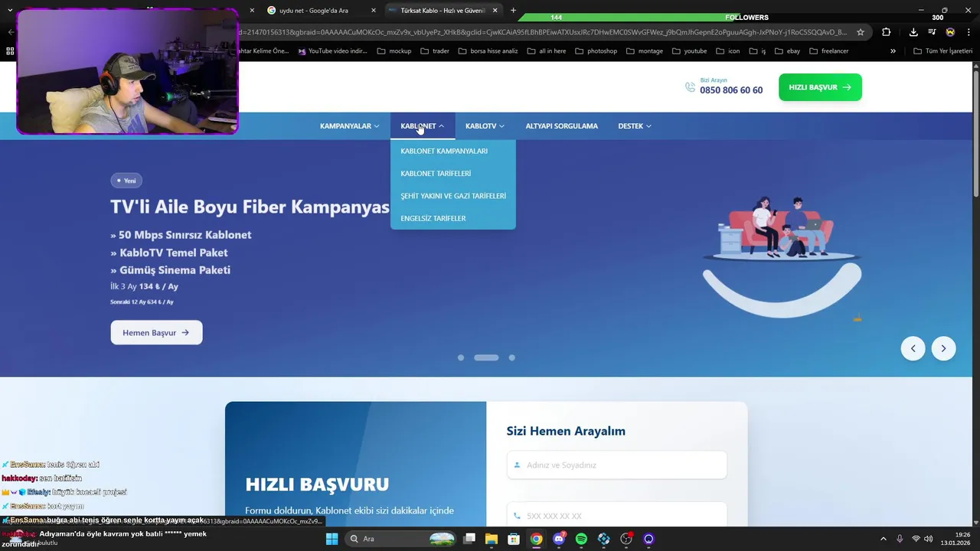
Task: Click the microphone tray icon
Action: (900, 539)
